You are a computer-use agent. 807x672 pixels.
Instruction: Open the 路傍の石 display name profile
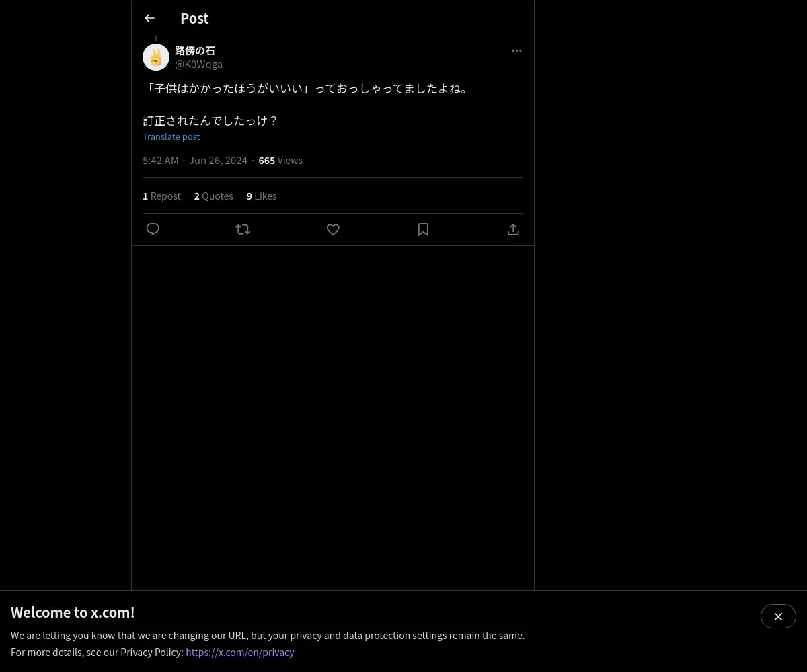pyautogui.click(x=195, y=50)
